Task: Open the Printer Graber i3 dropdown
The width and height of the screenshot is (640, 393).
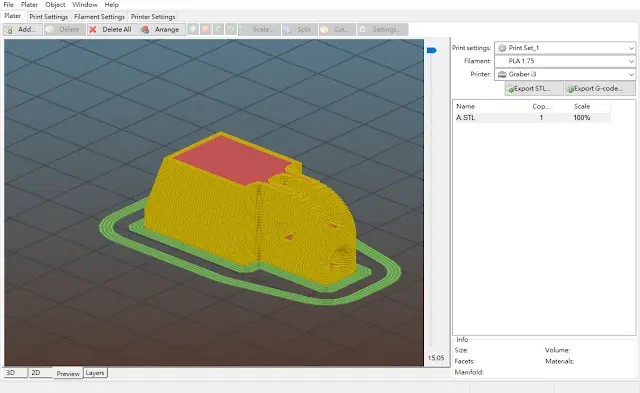Action: 565,74
